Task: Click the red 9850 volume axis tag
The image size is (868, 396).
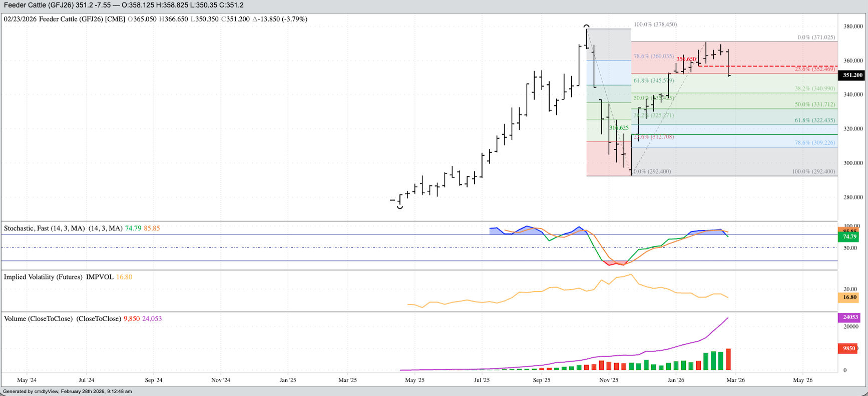Action: pyautogui.click(x=849, y=348)
